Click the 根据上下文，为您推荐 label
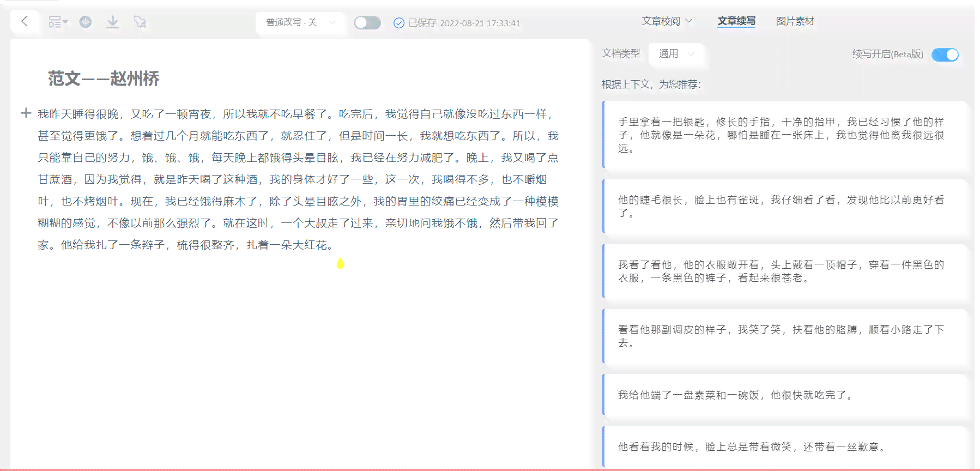 point(651,84)
